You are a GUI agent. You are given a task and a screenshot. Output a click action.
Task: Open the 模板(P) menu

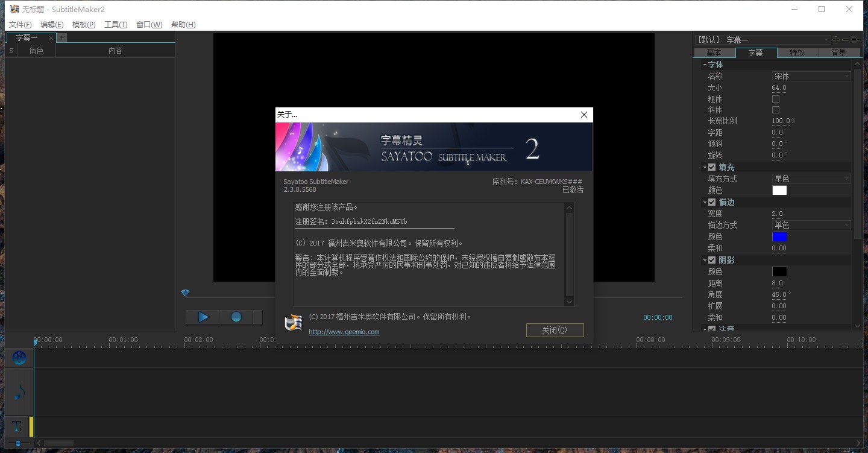coord(84,25)
